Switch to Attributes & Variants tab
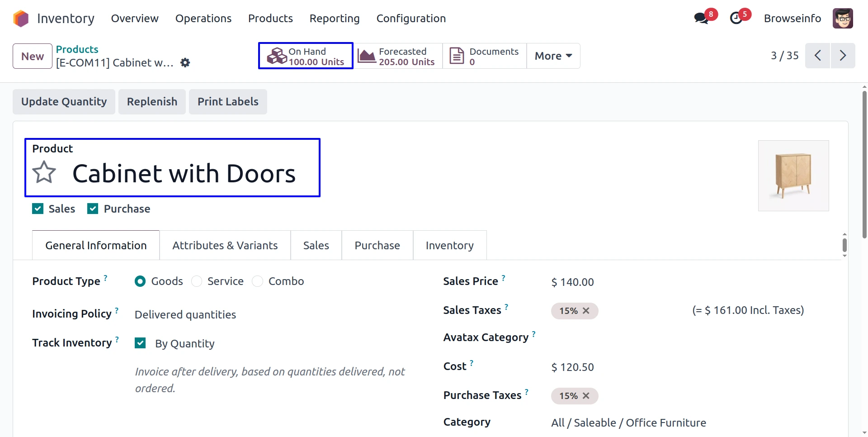868x437 pixels. click(x=225, y=245)
